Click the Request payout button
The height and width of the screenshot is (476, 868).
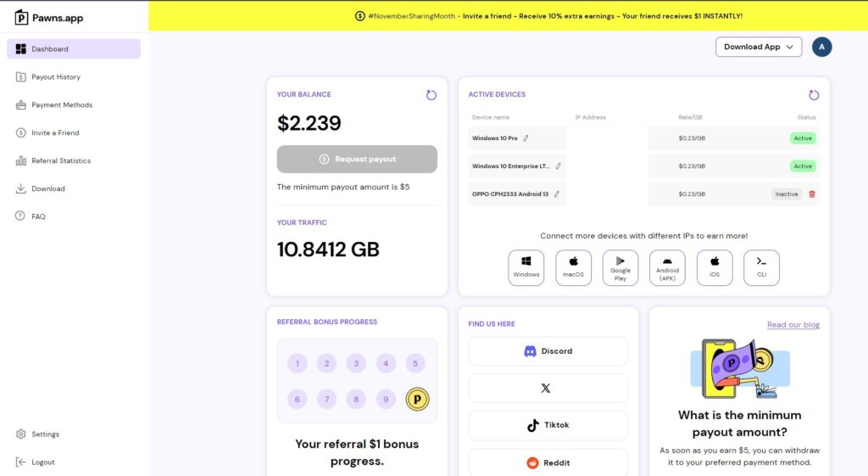357,159
